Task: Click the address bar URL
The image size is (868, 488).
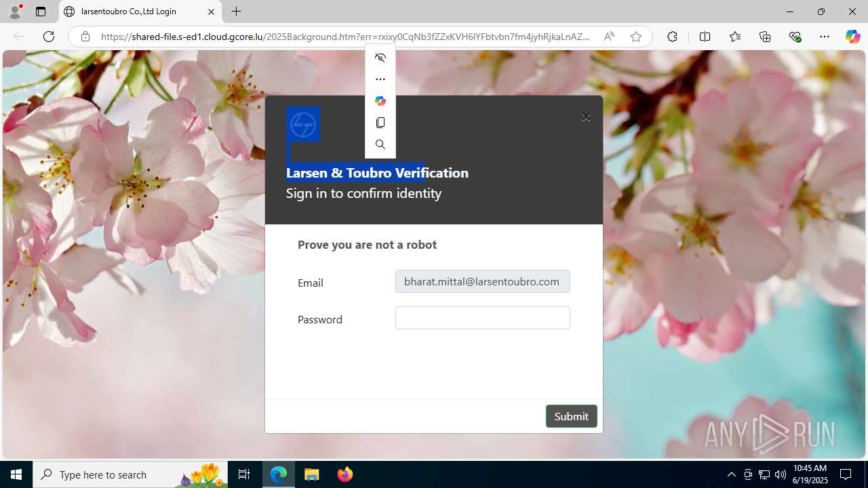Action: 345,37
